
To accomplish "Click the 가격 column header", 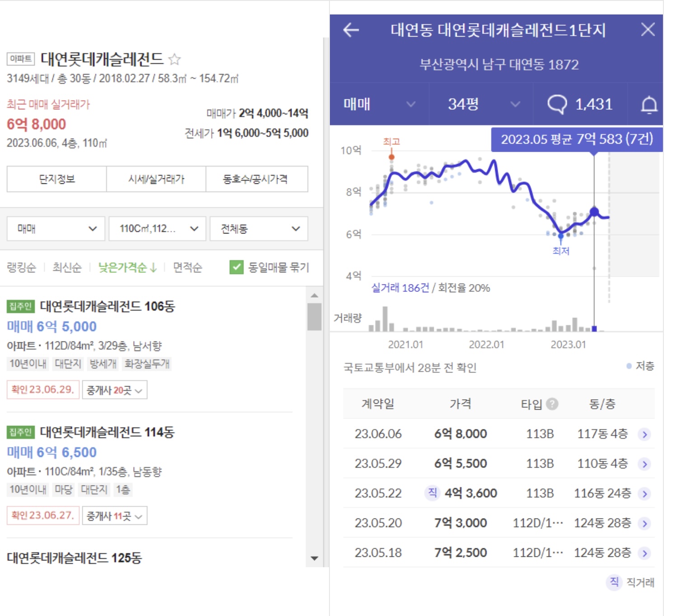I will pos(460,404).
